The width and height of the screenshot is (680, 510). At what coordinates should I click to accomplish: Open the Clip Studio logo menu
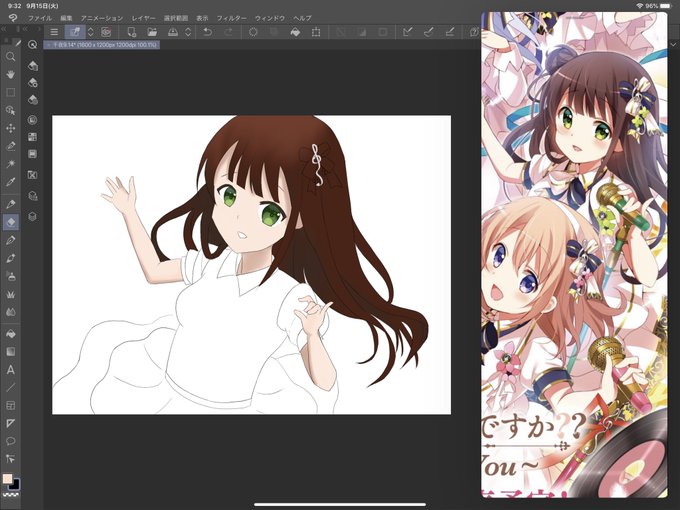(13, 18)
